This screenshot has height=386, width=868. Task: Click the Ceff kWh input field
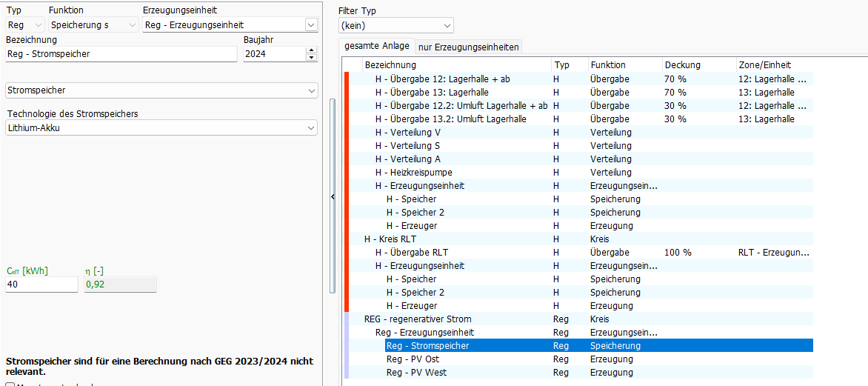(x=41, y=284)
